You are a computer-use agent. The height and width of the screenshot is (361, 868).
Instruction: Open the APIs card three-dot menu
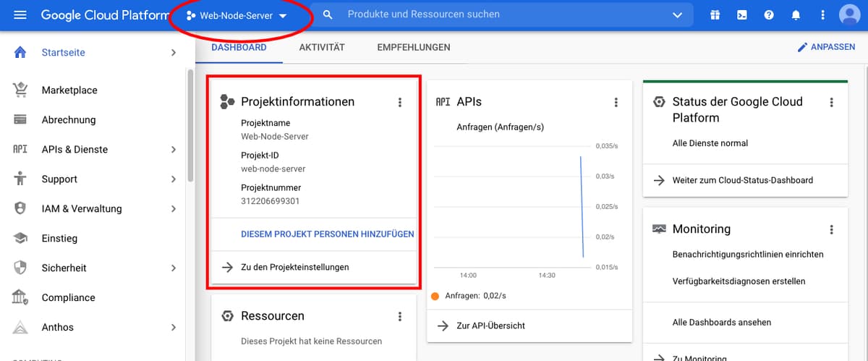pyautogui.click(x=616, y=103)
